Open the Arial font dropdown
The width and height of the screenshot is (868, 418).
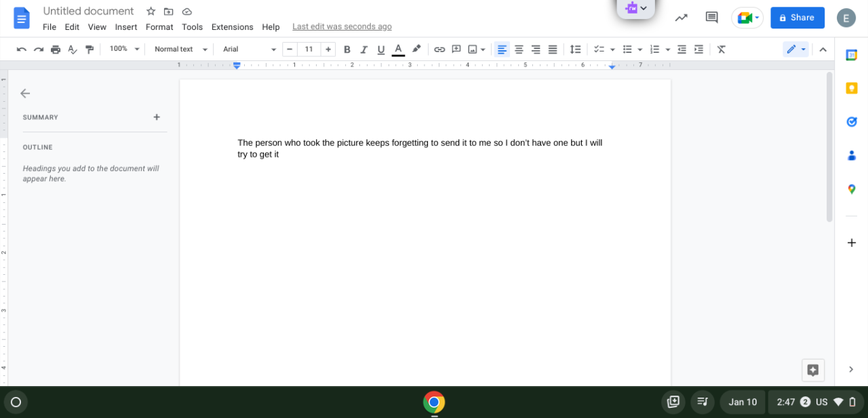(x=250, y=49)
